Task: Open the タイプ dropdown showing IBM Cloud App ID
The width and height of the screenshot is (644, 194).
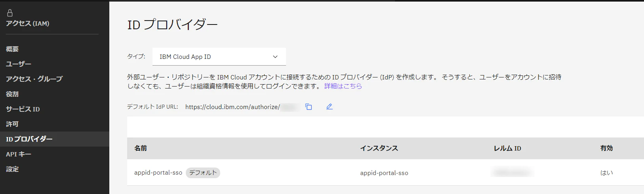Action: (x=219, y=57)
